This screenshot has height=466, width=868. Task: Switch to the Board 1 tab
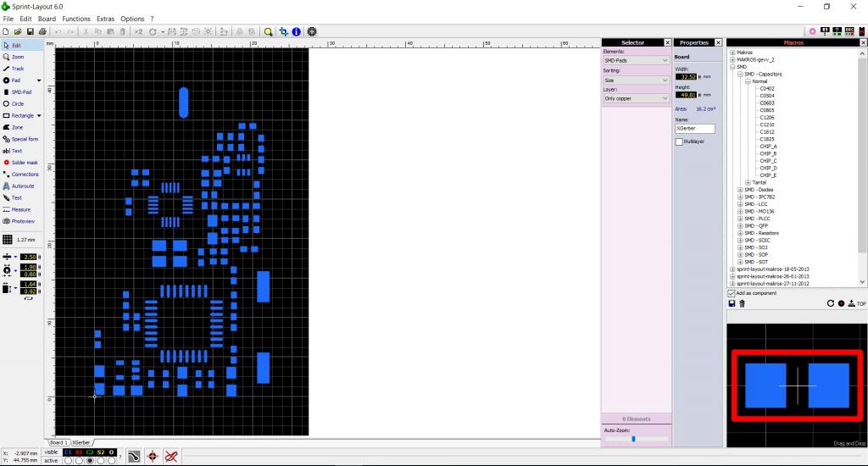(58, 443)
